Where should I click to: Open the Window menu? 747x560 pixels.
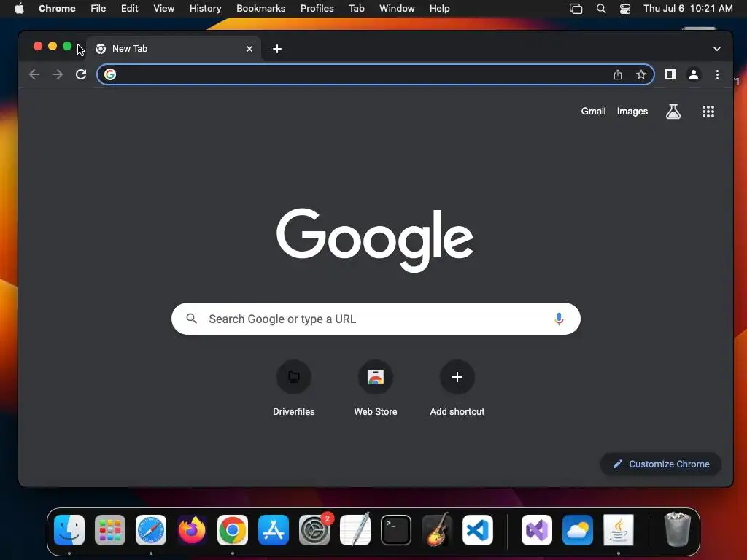pos(397,8)
